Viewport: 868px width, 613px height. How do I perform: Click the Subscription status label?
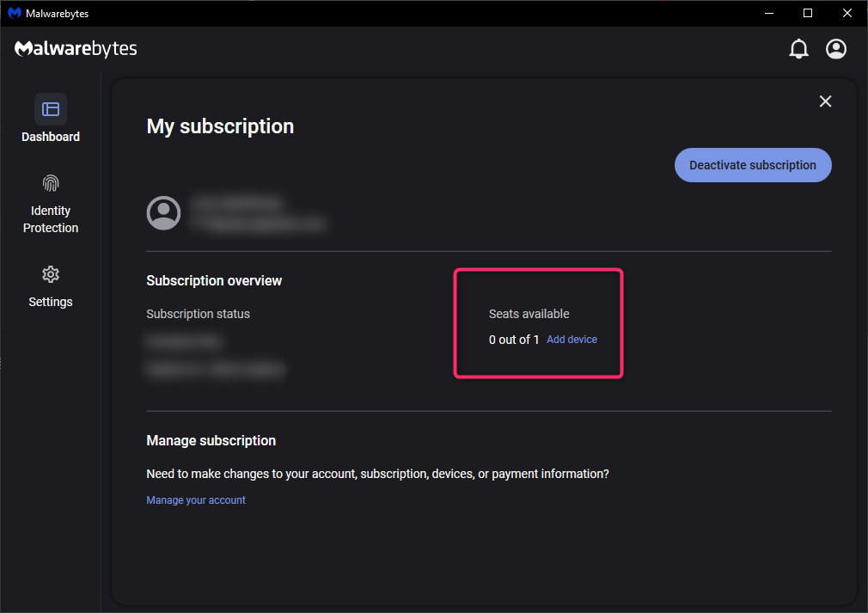199,314
